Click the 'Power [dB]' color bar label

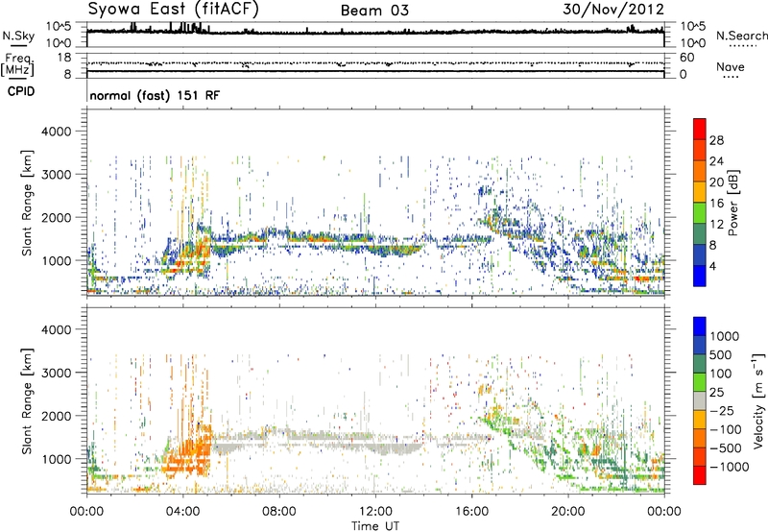click(732, 203)
